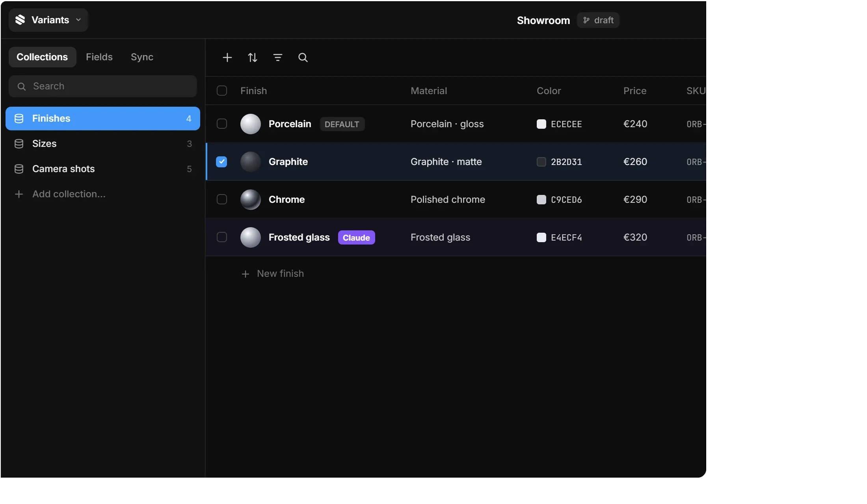The width and height of the screenshot is (867, 504).
Task: Click the plus icon beside New finish
Action: point(246,274)
